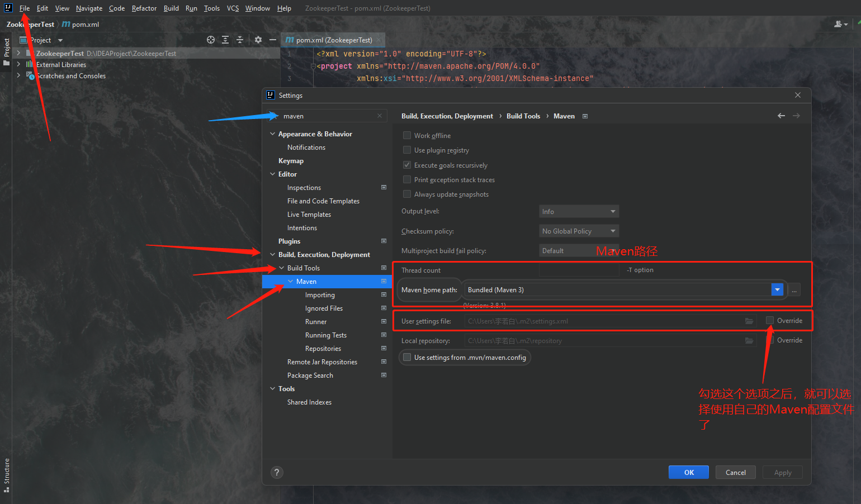
Task: Enable Use plugin registry checkbox
Action: 407,150
